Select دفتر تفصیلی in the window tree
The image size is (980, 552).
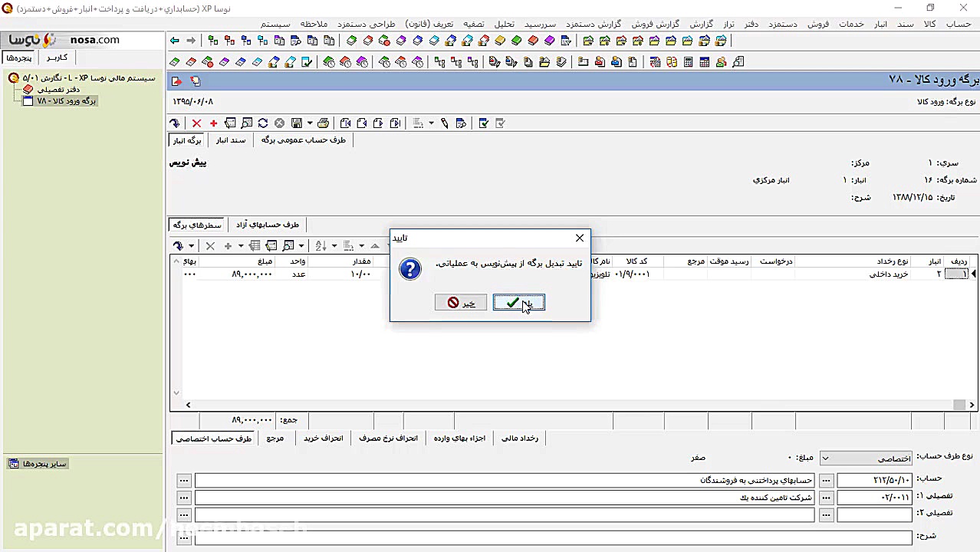58,89
